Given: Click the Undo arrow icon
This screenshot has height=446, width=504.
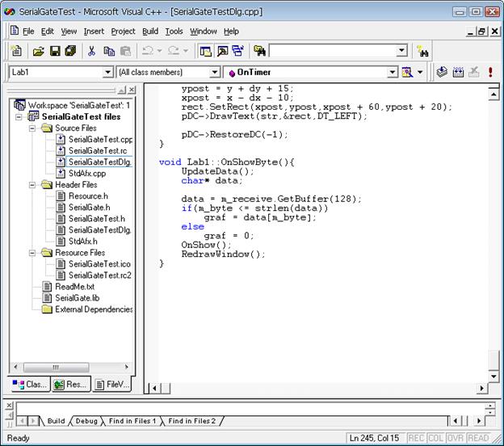Looking at the screenshot, I should (148, 51).
